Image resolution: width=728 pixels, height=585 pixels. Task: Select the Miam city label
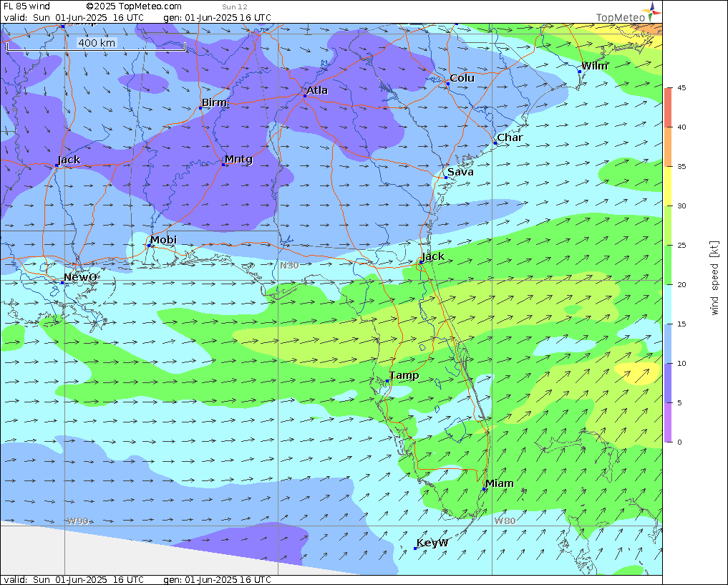click(x=500, y=483)
